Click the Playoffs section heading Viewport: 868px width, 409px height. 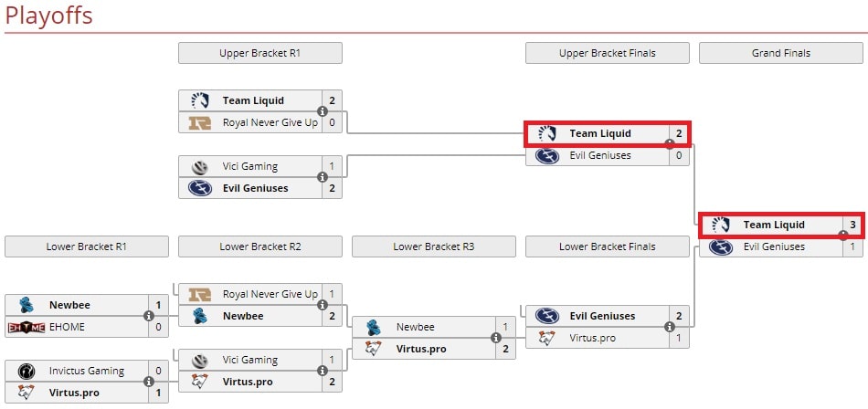click(48, 16)
